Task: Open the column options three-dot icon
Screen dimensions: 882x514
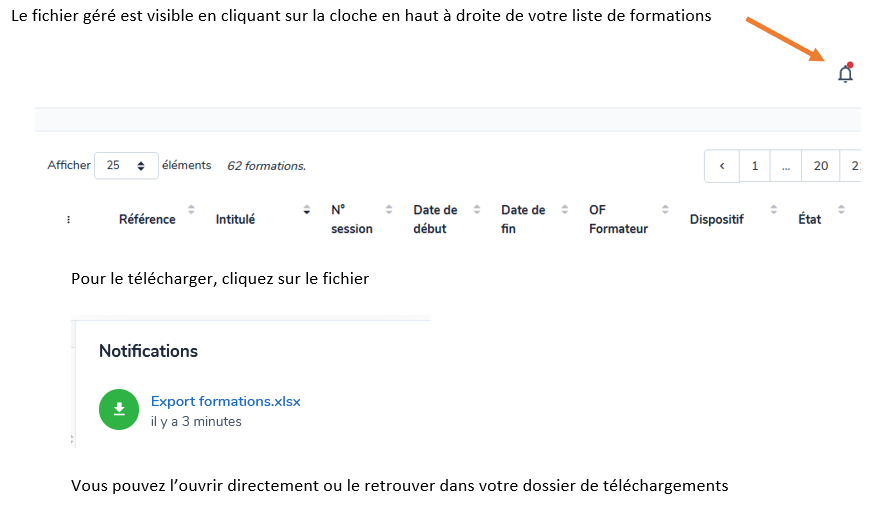Action: (x=68, y=219)
